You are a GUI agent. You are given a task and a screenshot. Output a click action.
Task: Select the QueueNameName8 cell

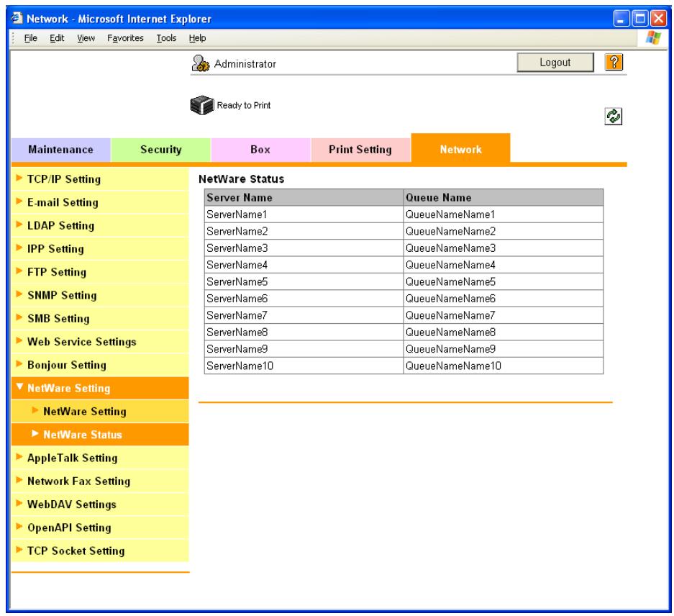[504, 332]
